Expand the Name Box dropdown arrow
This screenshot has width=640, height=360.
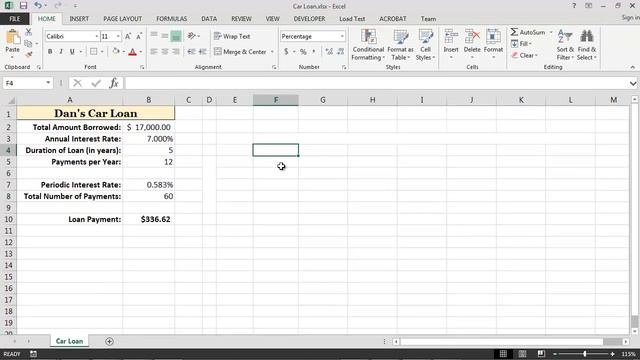click(48, 83)
